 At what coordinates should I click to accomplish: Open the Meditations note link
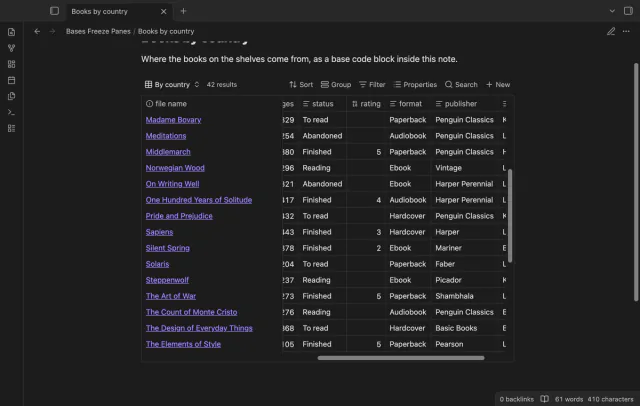(166, 136)
